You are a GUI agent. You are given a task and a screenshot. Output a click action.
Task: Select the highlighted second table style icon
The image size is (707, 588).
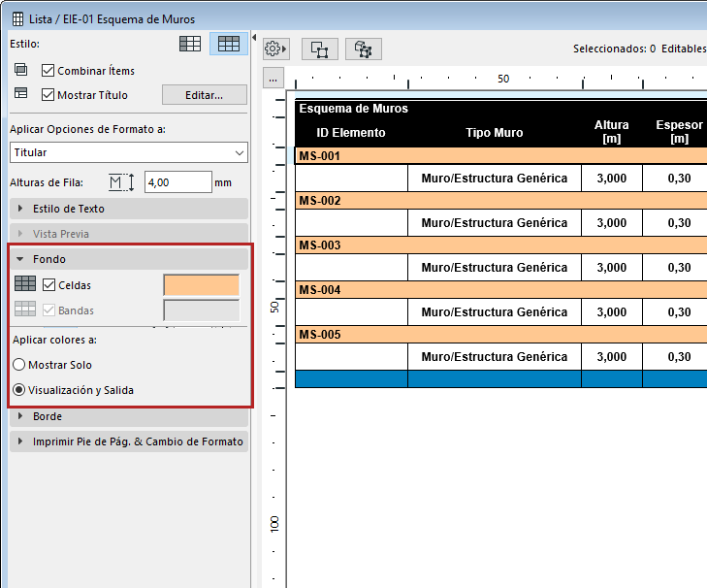point(229,44)
